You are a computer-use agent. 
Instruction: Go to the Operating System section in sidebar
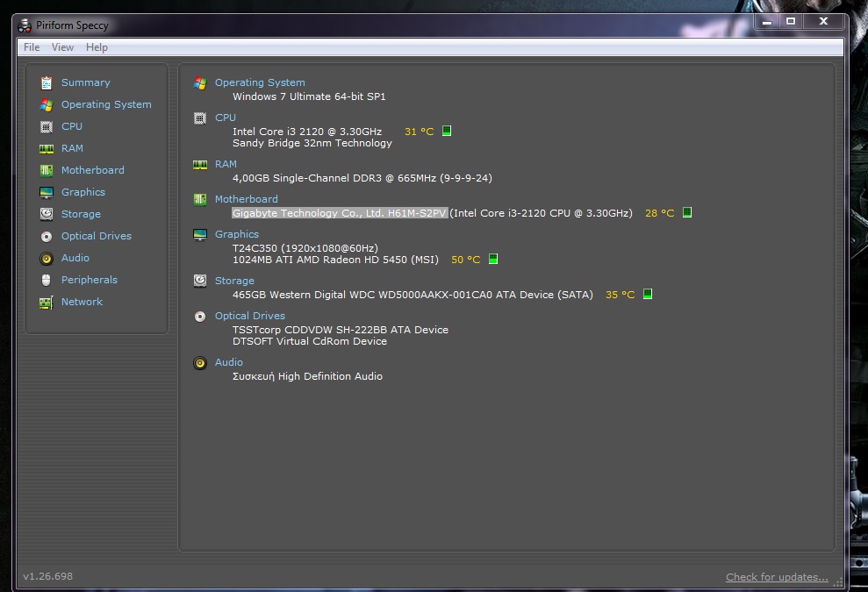(106, 104)
